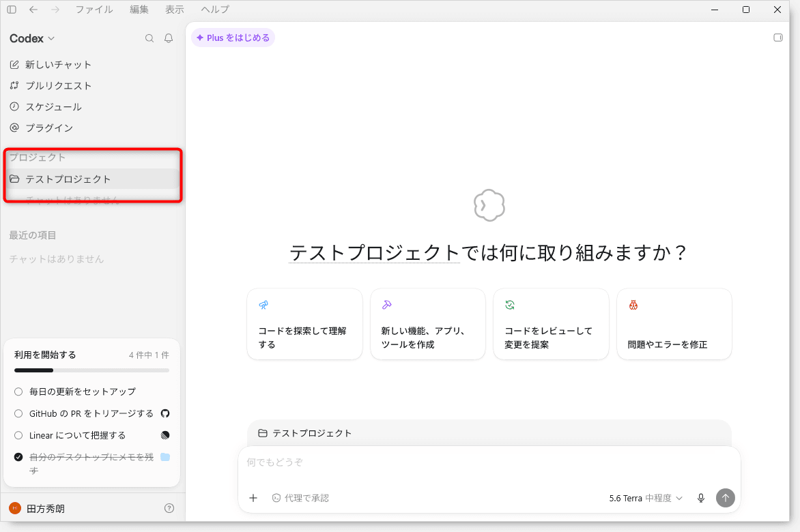Click the GitHub logo in getting-started list
Screen dimensions: 800x532
[x=165, y=413]
